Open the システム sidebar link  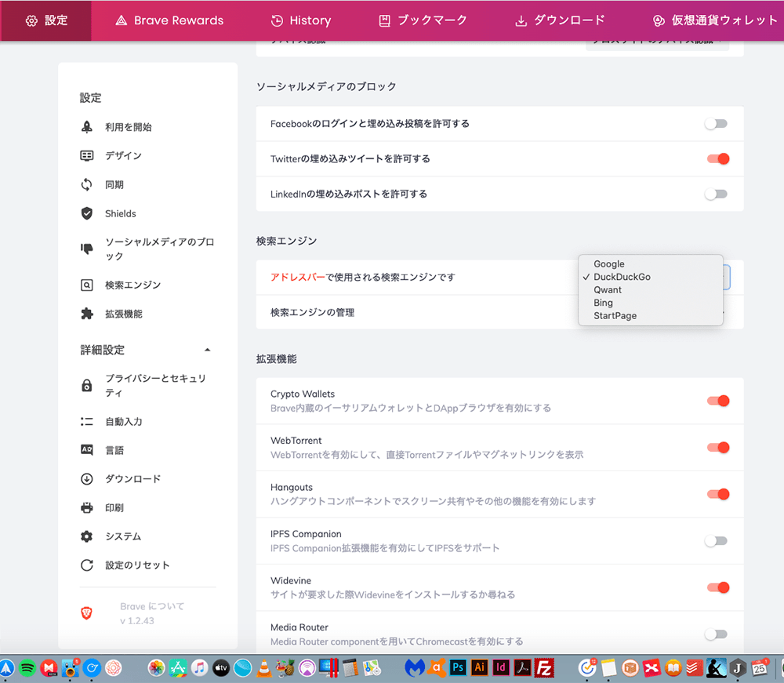(123, 536)
